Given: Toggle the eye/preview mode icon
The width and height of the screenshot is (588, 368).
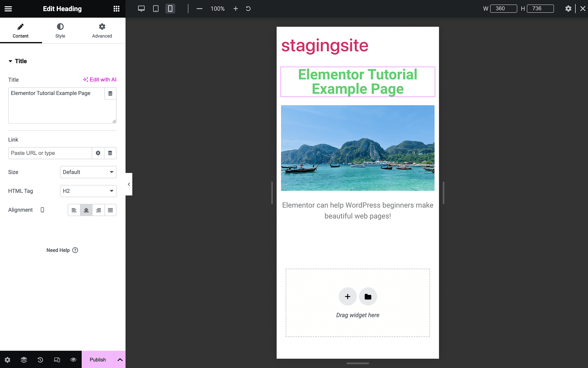Looking at the screenshot, I should [73, 359].
